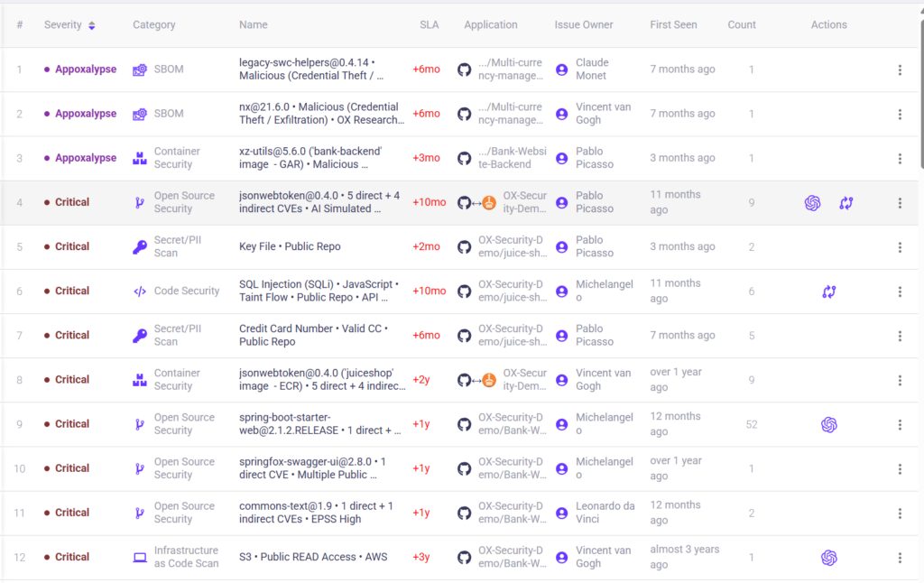Open the nx@21.6.0 Malicious issue name
This screenshot has width=924, height=583.
[322, 113]
